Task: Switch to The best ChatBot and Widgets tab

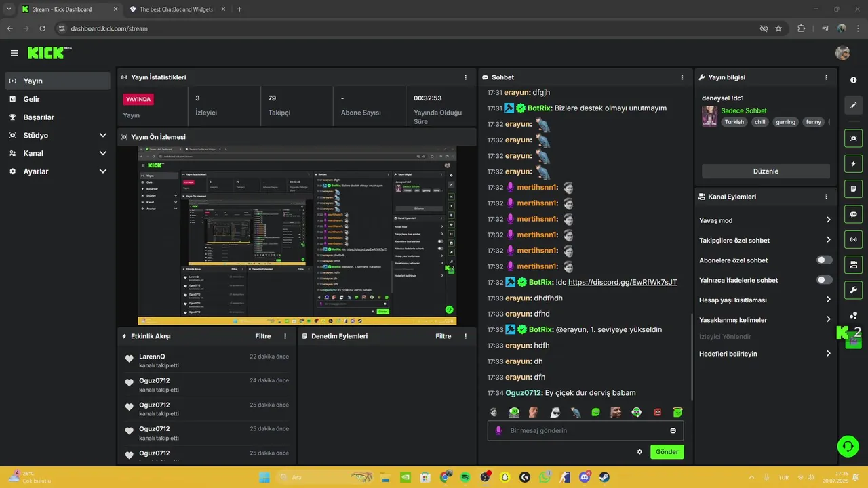Action: (178, 9)
